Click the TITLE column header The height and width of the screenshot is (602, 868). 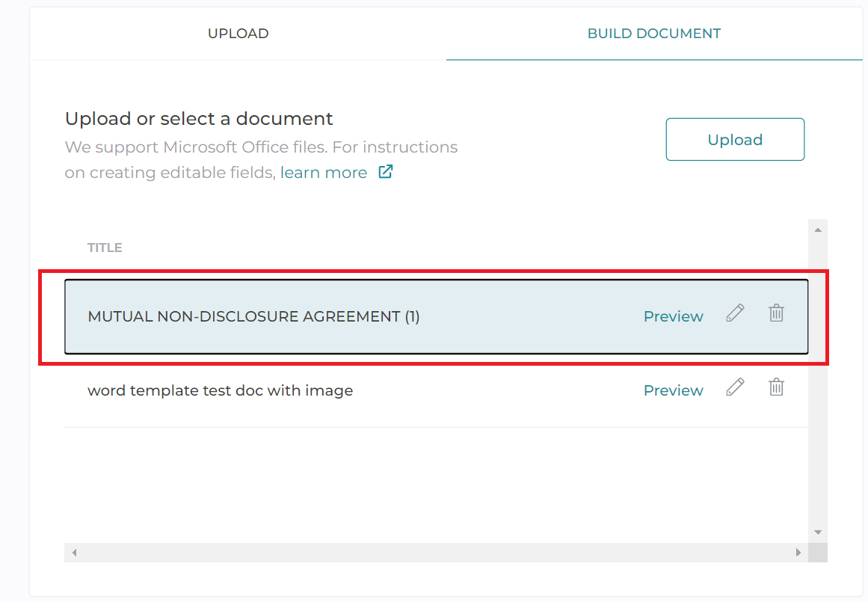coord(105,248)
